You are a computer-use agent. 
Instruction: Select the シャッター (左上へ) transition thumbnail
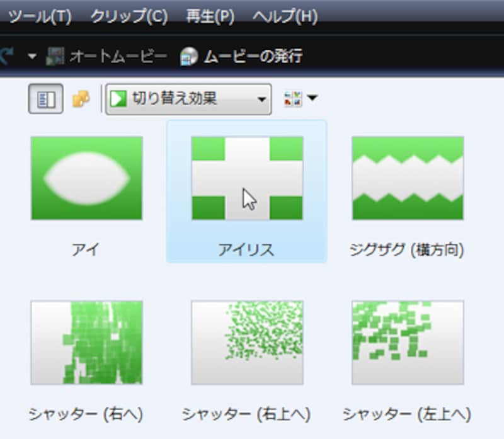pos(408,342)
